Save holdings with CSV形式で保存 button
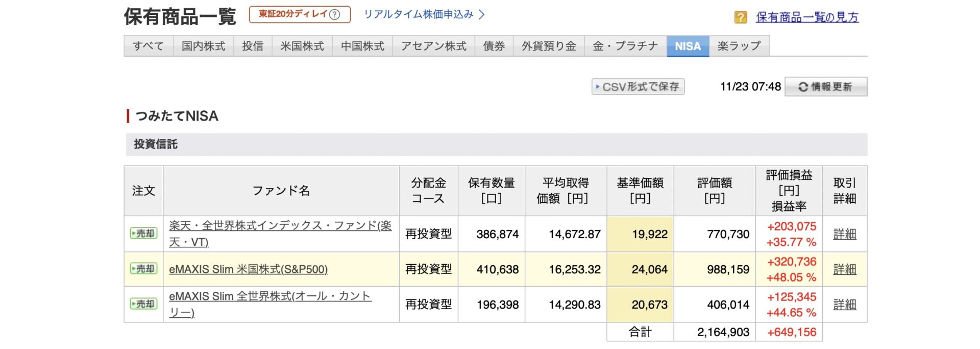The height and width of the screenshot is (349, 980). pos(638,87)
